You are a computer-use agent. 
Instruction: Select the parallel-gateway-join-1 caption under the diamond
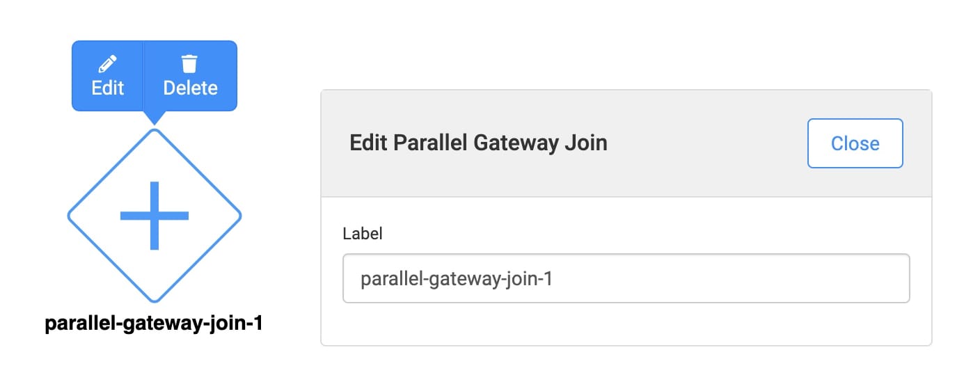click(153, 324)
